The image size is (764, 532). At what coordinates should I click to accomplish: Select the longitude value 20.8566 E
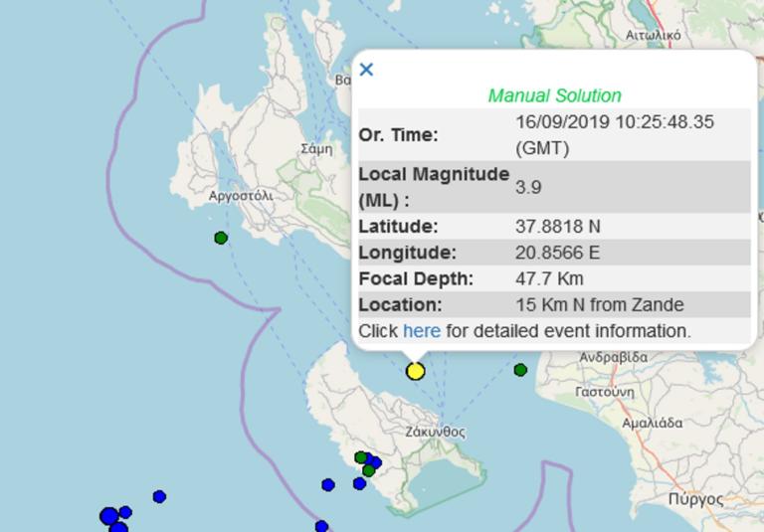[x=557, y=253]
